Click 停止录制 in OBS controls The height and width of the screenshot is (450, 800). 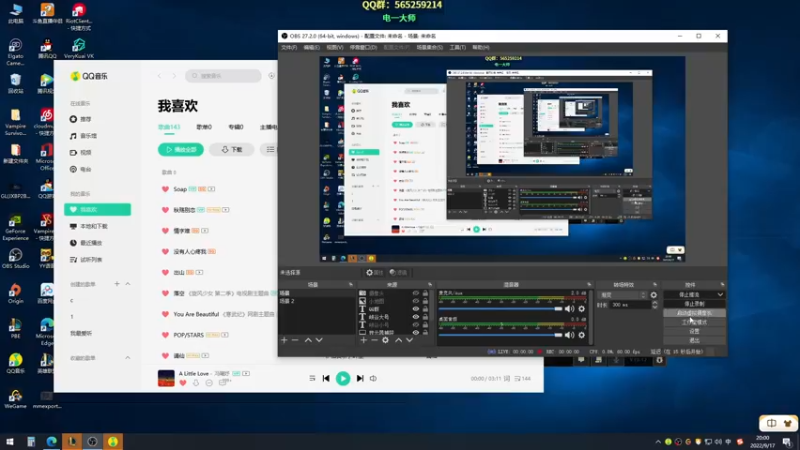[x=694, y=304]
